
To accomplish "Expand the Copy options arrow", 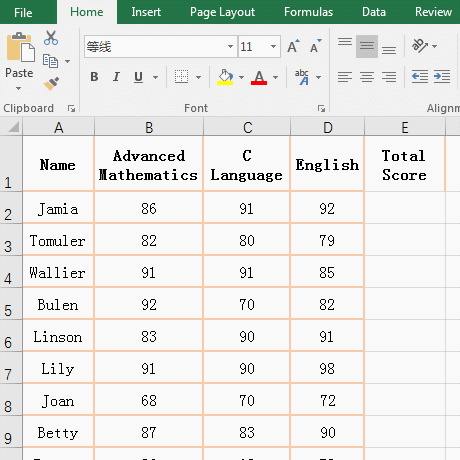I will click(68, 61).
